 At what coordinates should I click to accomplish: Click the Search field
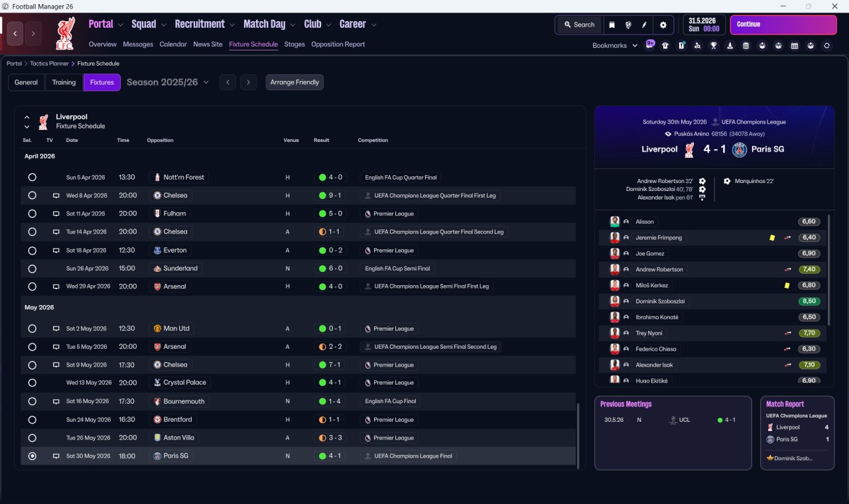[579, 25]
